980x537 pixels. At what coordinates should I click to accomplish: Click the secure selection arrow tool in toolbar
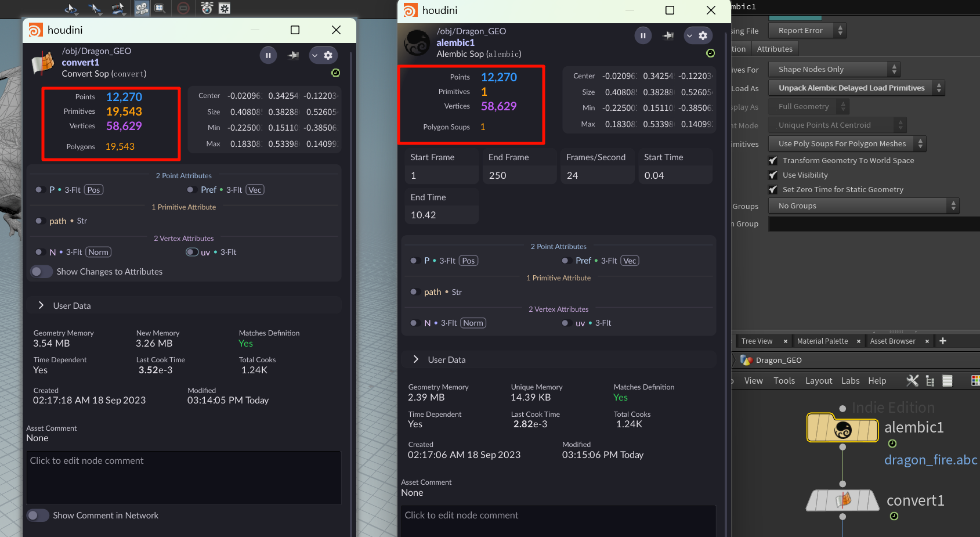click(95, 8)
